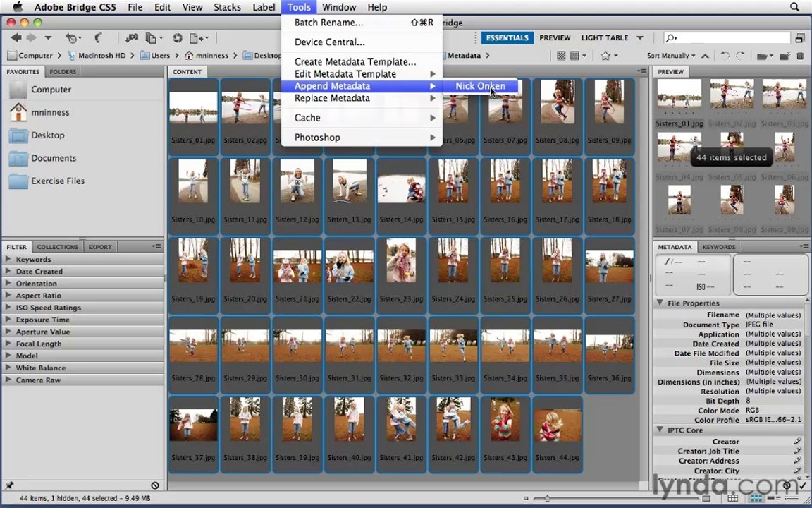
Task: Open Desktop in Favorites
Action: (48, 135)
